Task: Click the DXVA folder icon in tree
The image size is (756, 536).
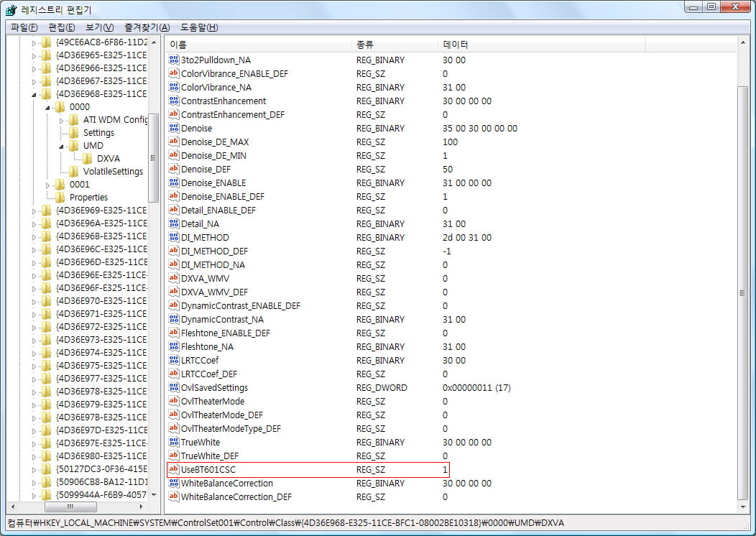Action: 88,158
